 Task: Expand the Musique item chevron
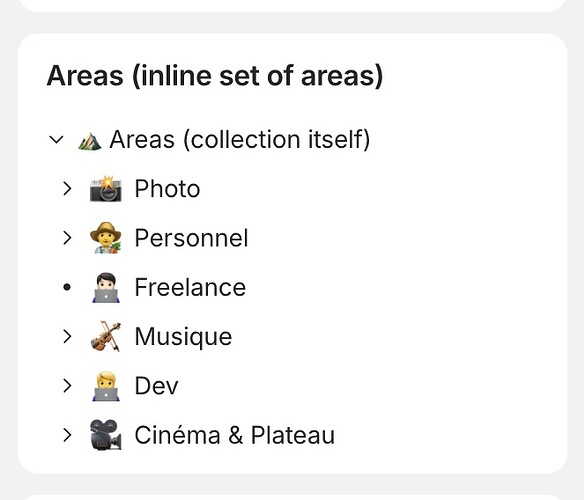click(x=67, y=336)
